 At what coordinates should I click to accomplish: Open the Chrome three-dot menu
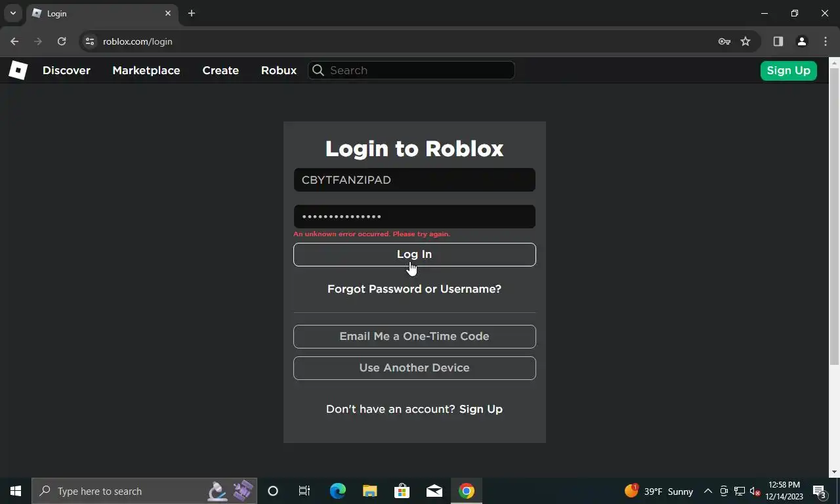click(826, 41)
